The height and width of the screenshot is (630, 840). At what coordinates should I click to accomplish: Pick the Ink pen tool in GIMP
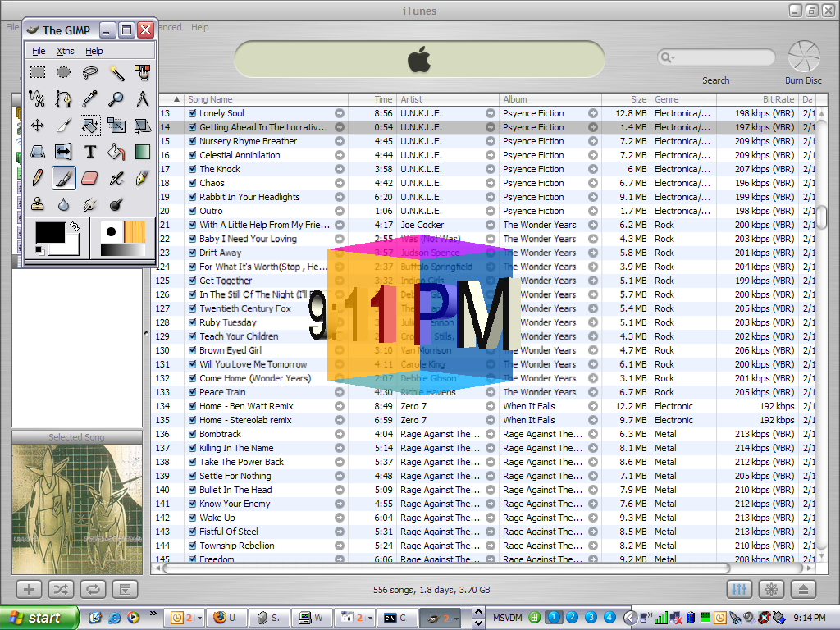point(143,178)
